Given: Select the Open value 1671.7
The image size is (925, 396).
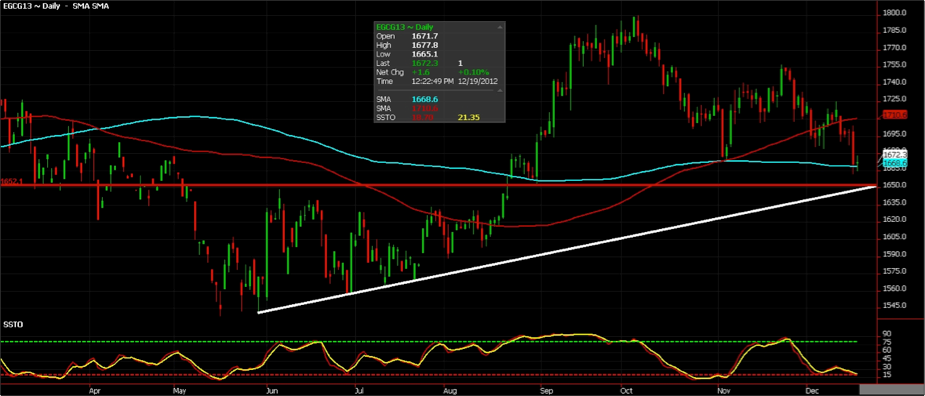Looking at the screenshot, I should point(424,36).
